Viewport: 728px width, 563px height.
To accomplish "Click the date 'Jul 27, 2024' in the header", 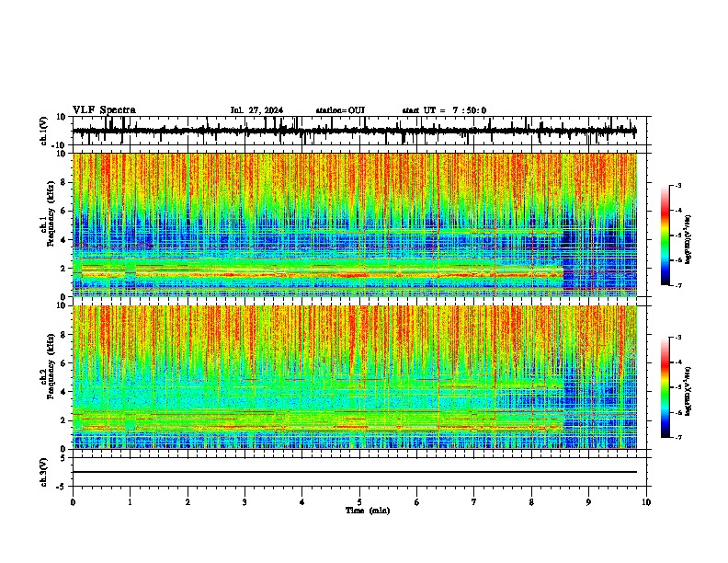I will pyautogui.click(x=256, y=110).
